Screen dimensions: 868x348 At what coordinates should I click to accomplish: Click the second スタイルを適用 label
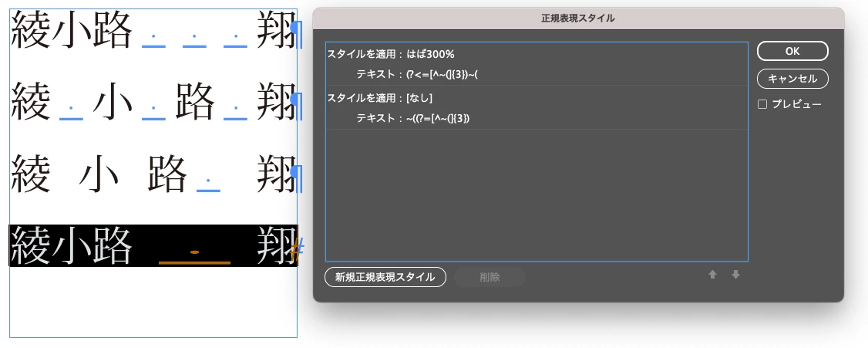(362, 98)
